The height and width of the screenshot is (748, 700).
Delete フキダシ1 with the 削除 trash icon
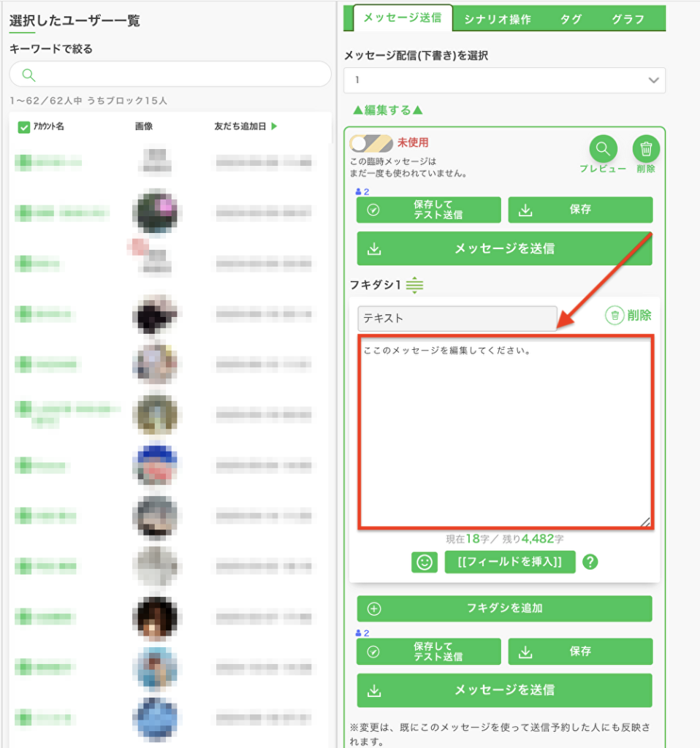(628, 316)
